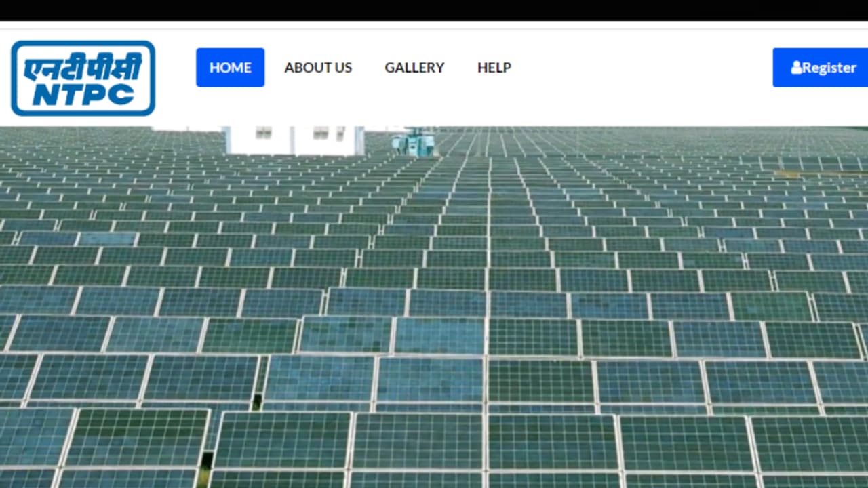
Task: Click empty header space between logo and HOME
Action: 176,68
